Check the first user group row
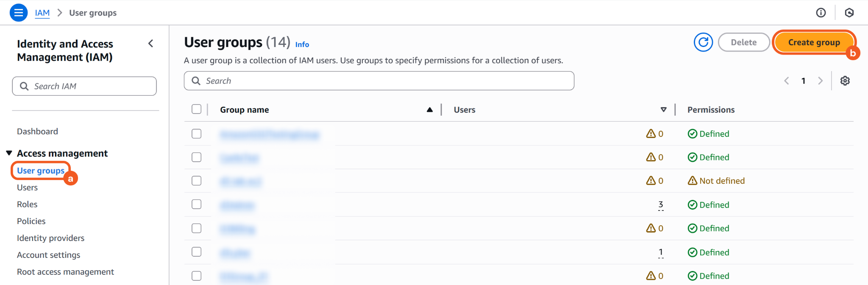The height and width of the screenshot is (285, 868). pos(196,134)
